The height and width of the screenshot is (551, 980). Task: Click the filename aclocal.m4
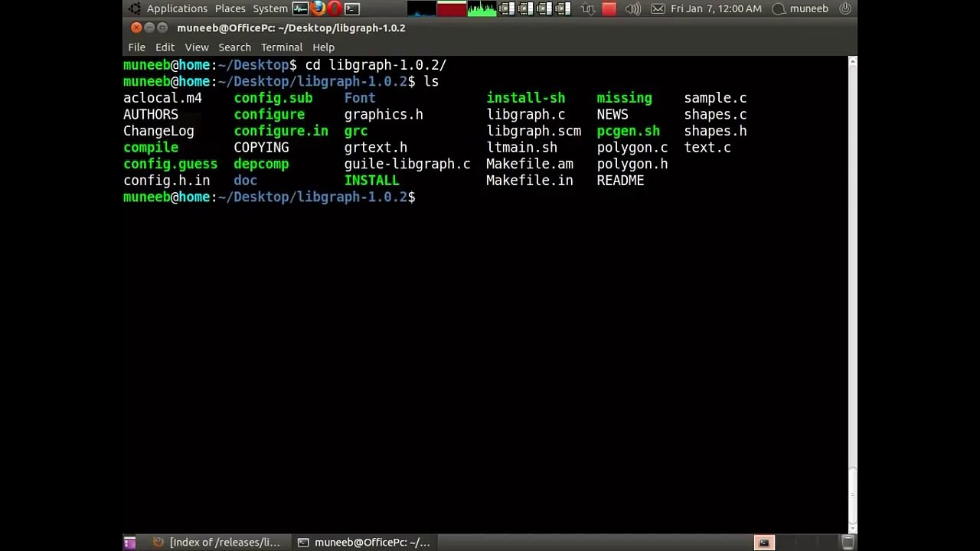[x=162, y=98]
